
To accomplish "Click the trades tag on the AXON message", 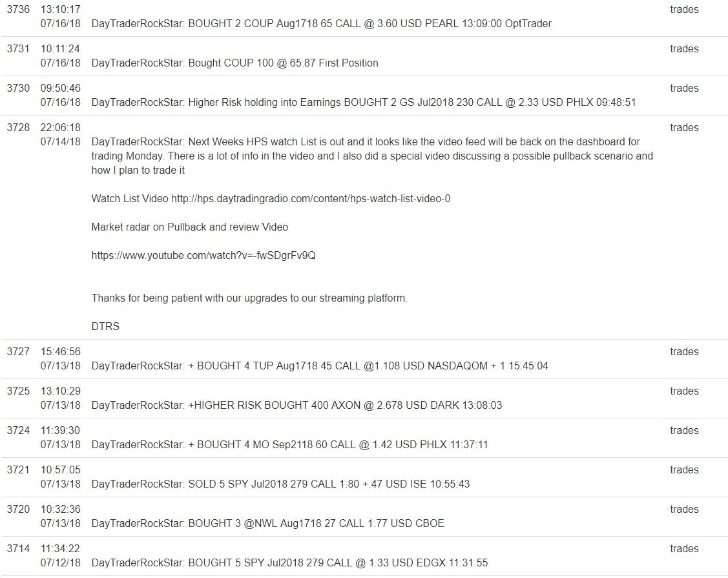I will 684,391.
